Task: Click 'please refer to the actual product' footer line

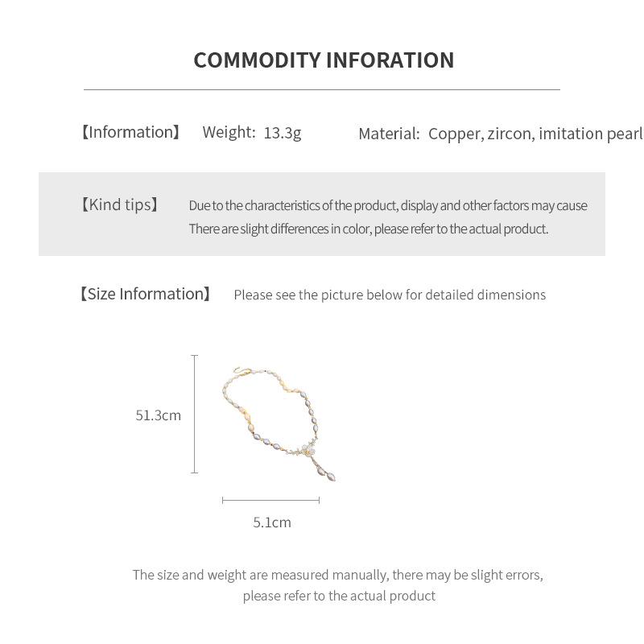Action: click(x=339, y=596)
